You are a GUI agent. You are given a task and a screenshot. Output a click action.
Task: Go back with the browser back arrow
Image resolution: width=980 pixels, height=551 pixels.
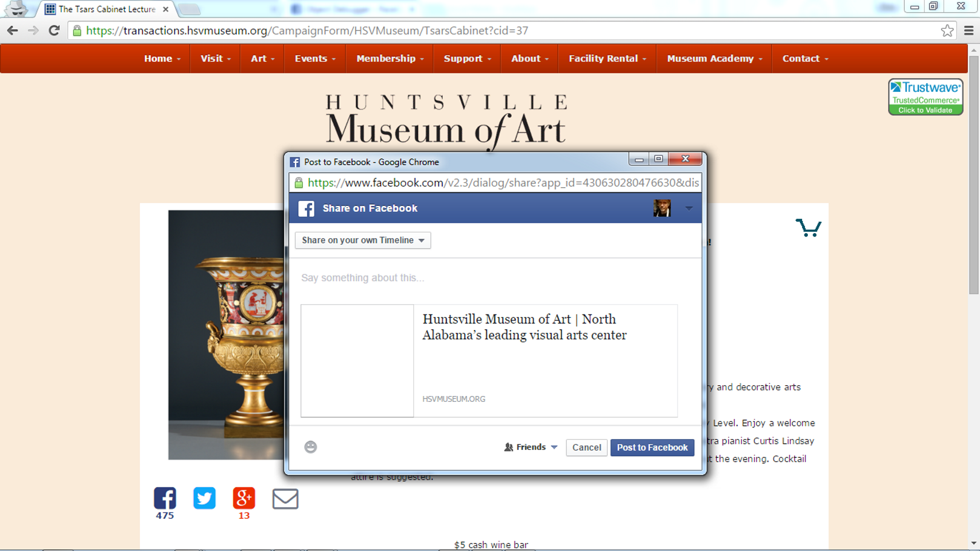pyautogui.click(x=13, y=30)
